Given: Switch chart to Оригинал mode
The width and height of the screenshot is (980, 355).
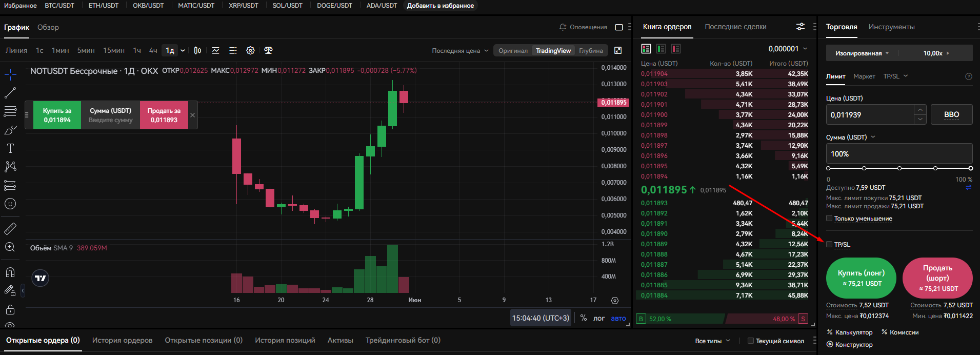Looking at the screenshot, I should [513, 51].
